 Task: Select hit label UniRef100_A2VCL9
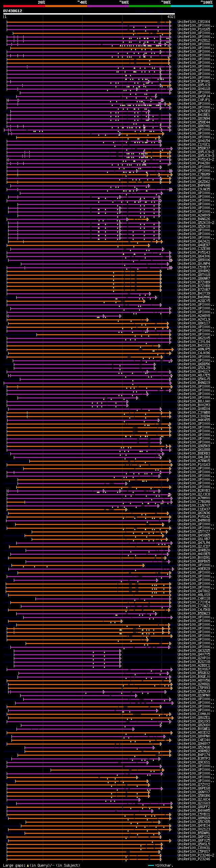(194, 320)
